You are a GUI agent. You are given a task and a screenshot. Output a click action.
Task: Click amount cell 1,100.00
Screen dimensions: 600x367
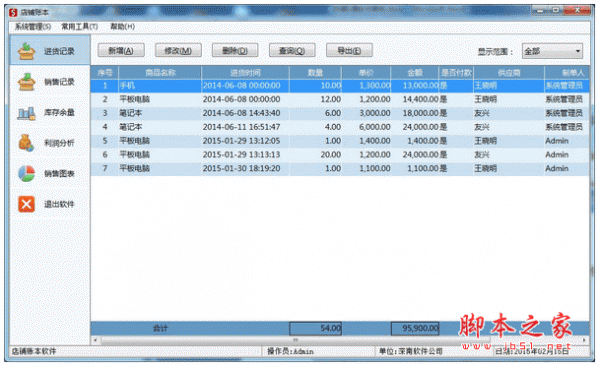tap(422, 168)
